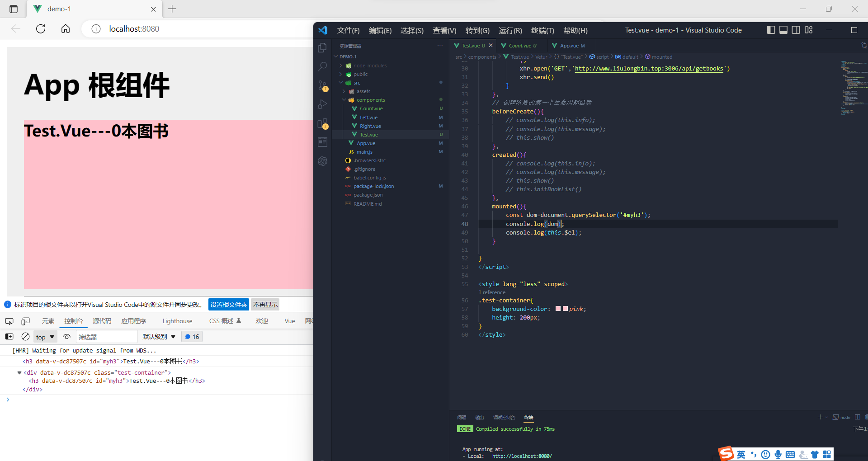Screen dimensions: 868x461
Task: Click the 不再显示 button
Action: [265, 305]
